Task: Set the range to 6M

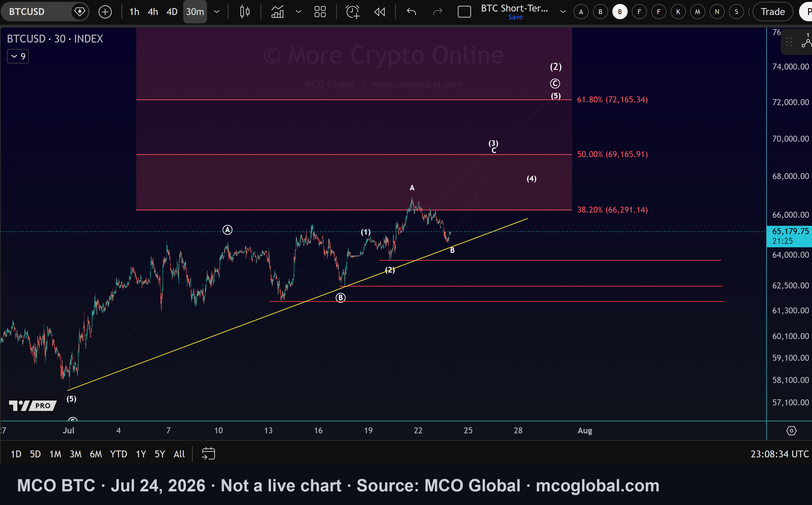Action: [x=96, y=454]
